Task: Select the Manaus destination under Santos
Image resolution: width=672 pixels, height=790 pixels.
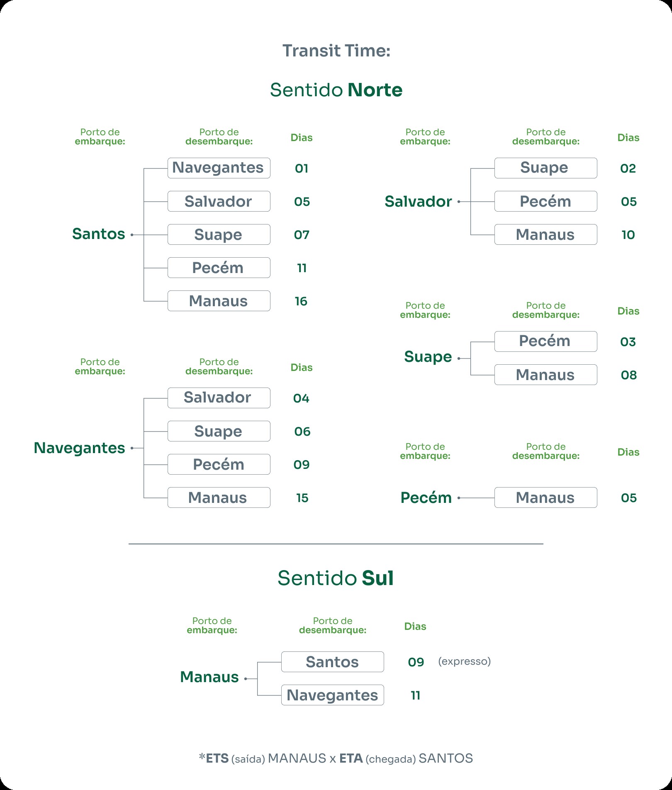Action: click(x=219, y=301)
